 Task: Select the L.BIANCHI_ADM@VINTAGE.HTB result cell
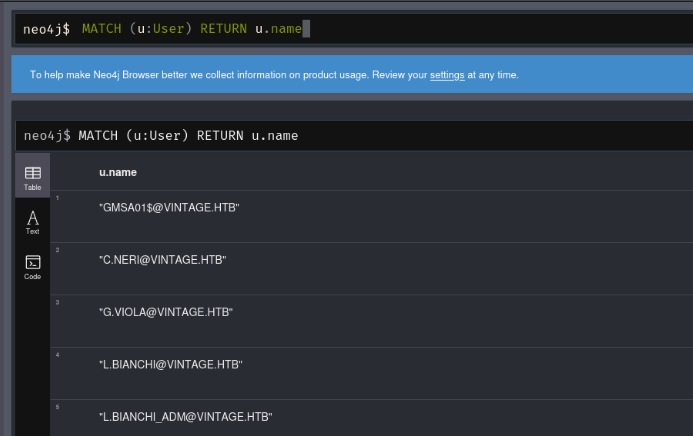[x=185, y=416]
